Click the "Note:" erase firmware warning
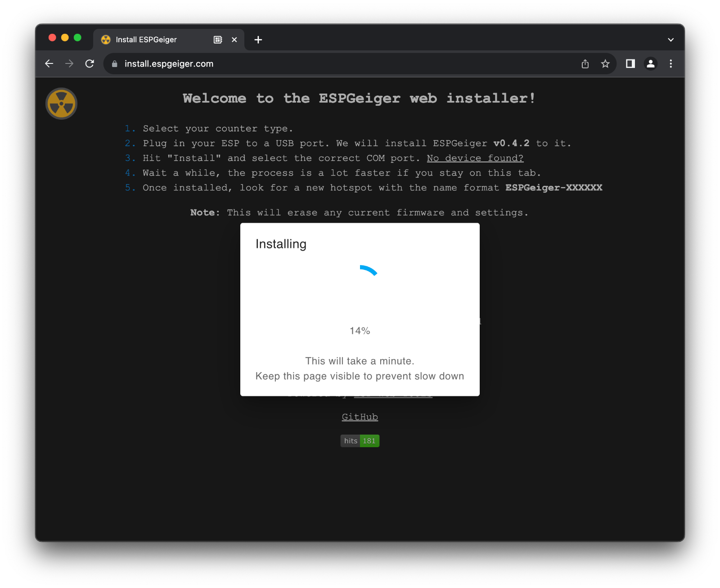The height and width of the screenshot is (588, 720). [359, 213]
